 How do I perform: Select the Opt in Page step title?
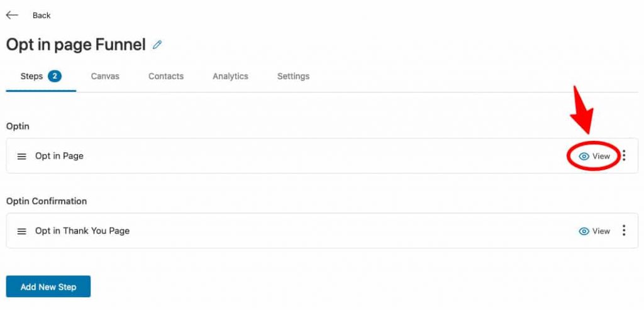pos(59,156)
